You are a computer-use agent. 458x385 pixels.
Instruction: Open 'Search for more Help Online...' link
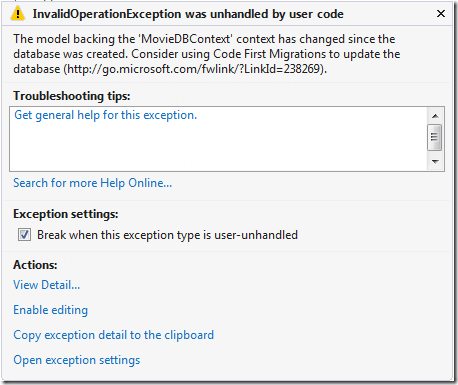point(93,183)
